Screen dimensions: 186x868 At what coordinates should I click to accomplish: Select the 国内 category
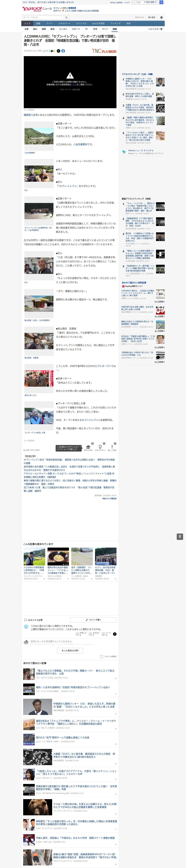35,29
